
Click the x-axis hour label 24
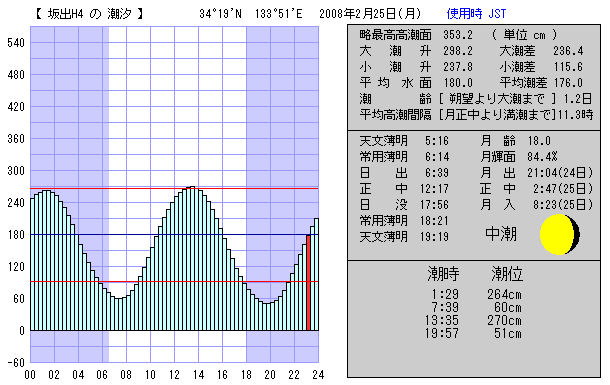(x=318, y=375)
